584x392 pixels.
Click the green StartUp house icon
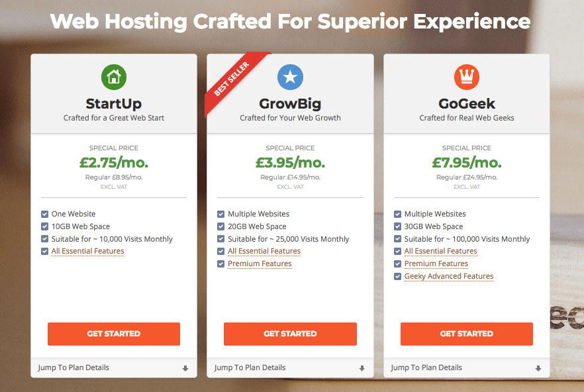coord(114,77)
